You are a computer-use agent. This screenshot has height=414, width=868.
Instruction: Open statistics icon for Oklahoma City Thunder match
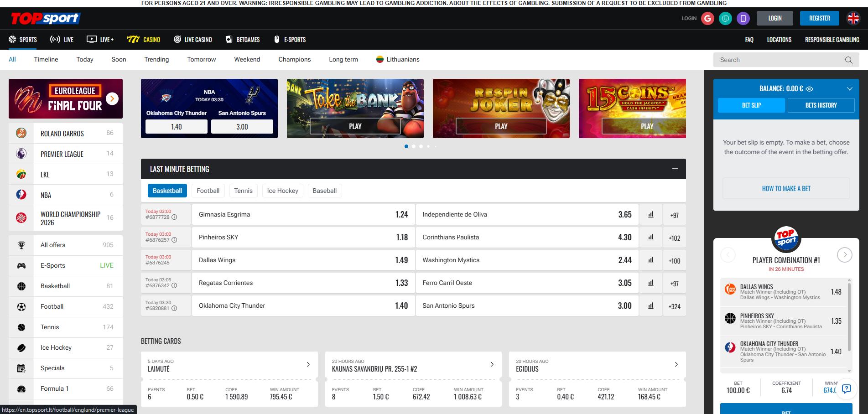pyautogui.click(x=651, y=305)
